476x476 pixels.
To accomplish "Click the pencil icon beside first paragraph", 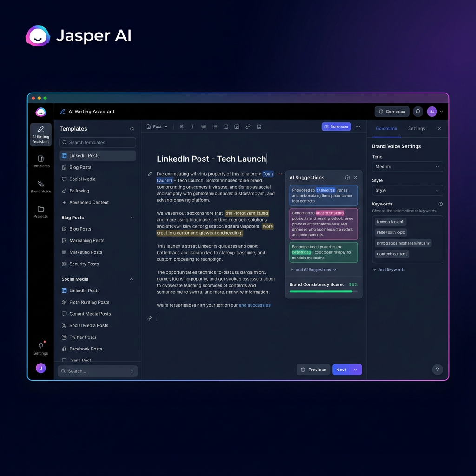I will [x=150, y=174].
